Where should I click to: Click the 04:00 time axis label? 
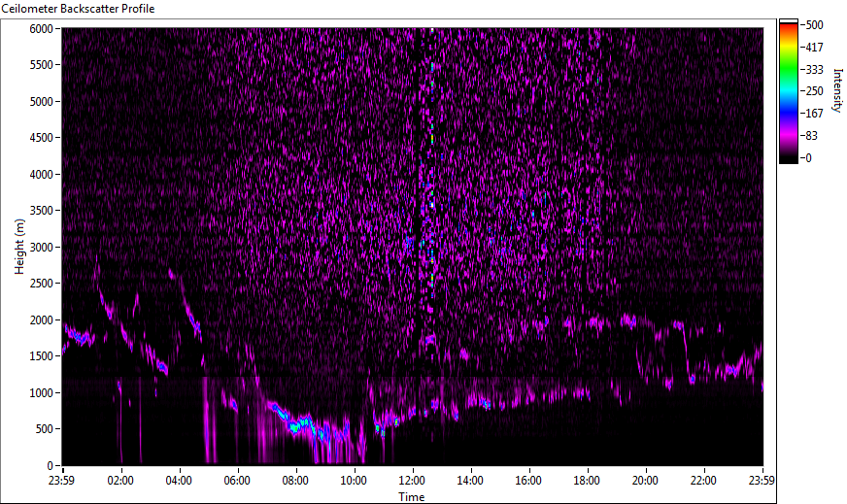tap(179, 481)
